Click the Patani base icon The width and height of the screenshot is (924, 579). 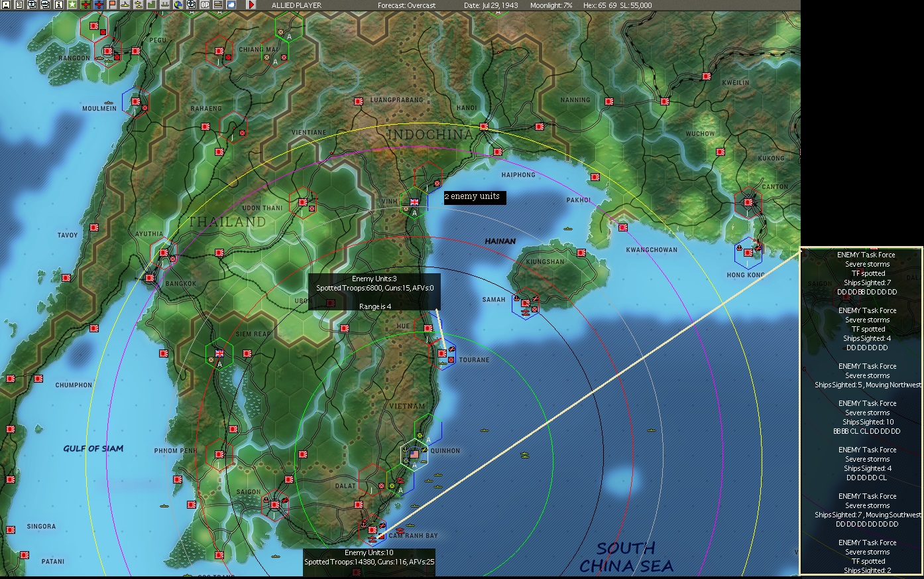25,554
